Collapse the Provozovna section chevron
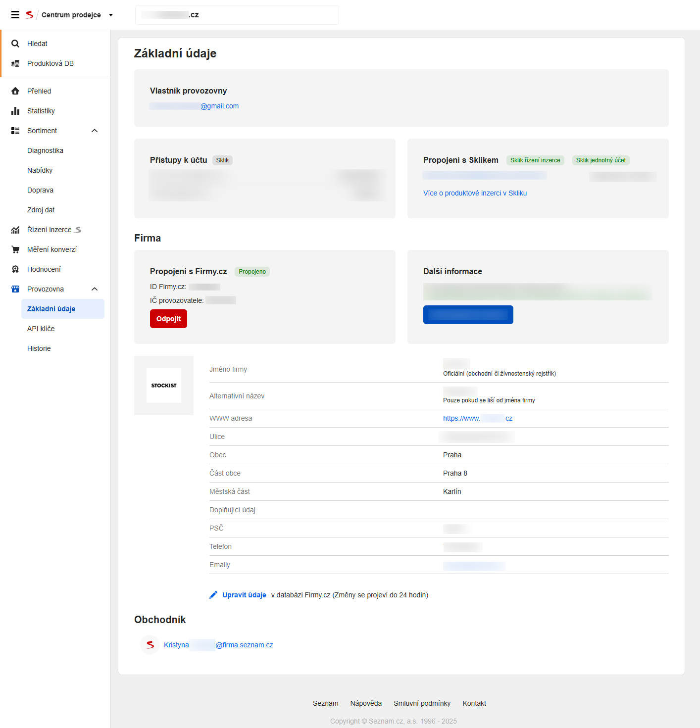This screenshot has height=728, width=700. 95,289
